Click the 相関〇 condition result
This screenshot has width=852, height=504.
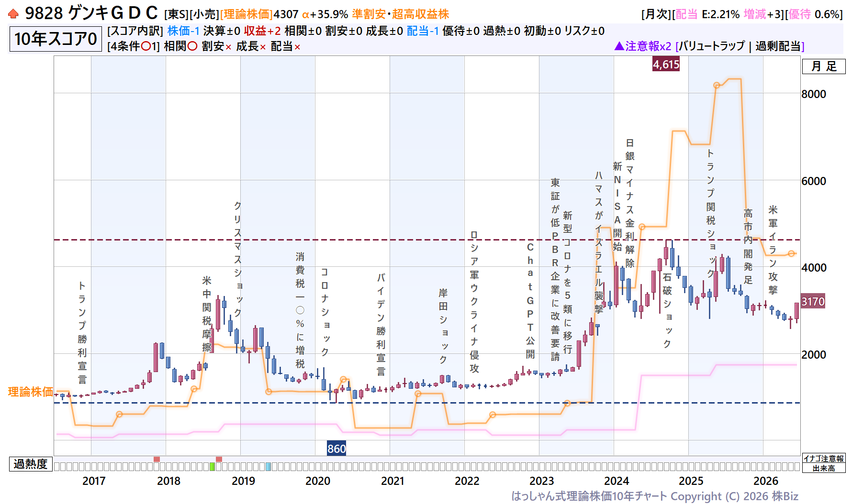[180, 46]
